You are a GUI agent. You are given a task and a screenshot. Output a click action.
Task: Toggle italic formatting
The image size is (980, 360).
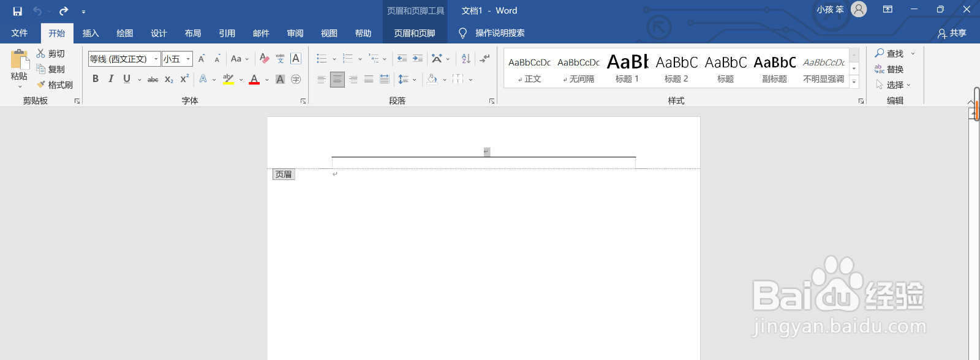tap(111, 79)
